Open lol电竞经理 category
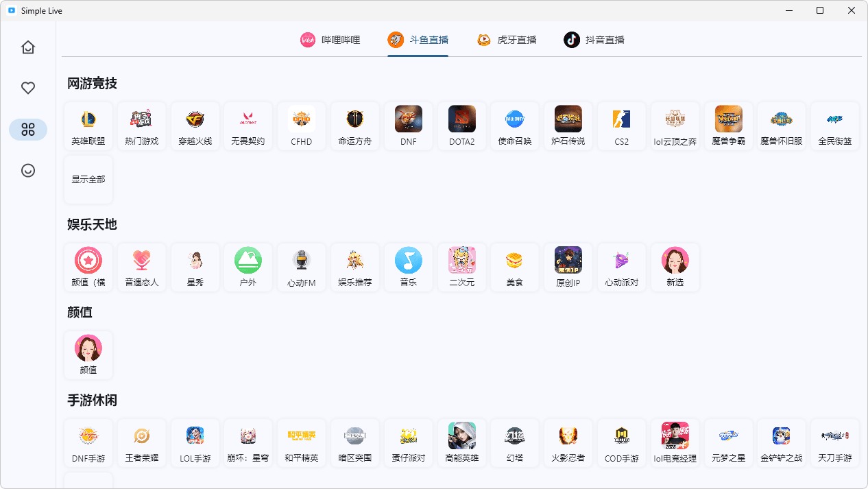Screen dimensions: 868x489 coord(675,443)
